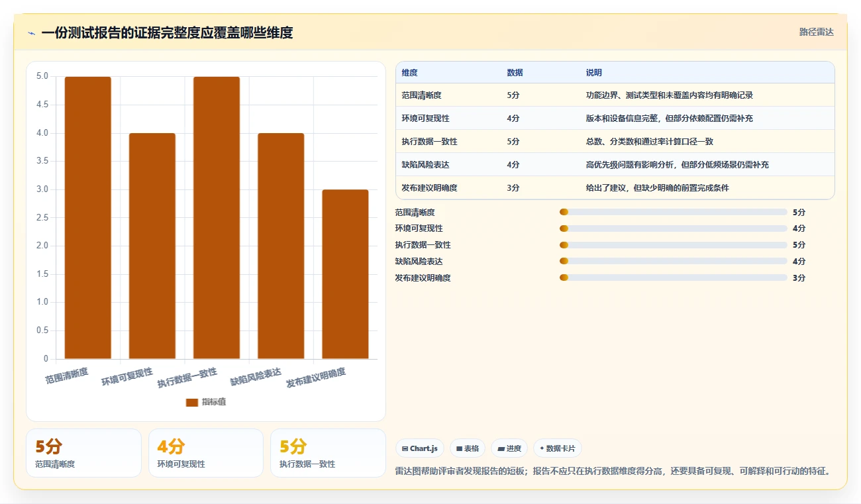
Task: Open the 5分 范围清晰度 data card
Action: [x=83, y=453]
